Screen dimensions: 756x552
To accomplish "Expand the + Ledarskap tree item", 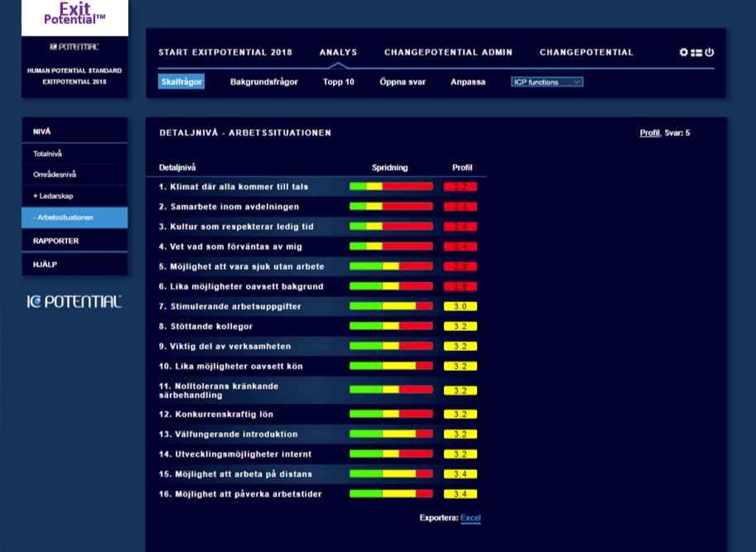I will tap(53, 195).
